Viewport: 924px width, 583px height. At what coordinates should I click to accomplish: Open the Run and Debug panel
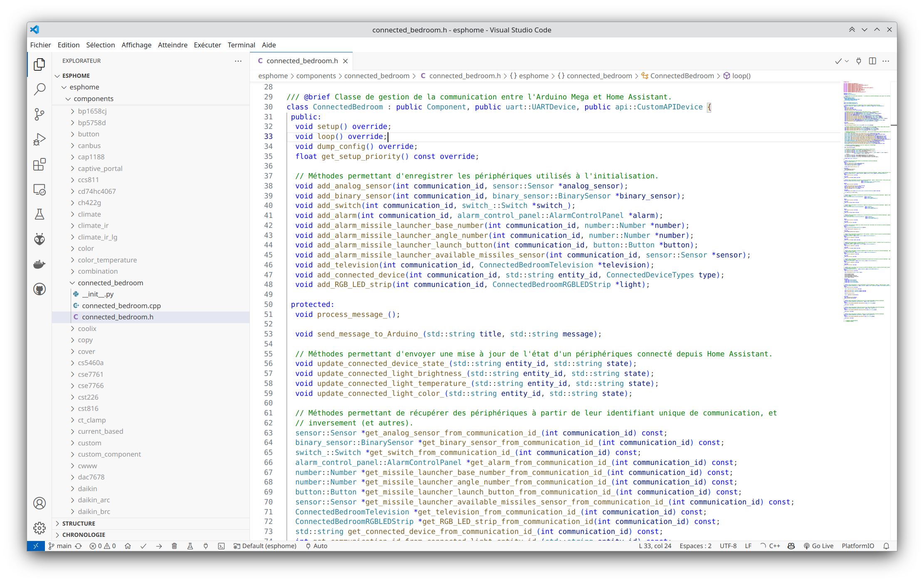[x=40, y=139]
